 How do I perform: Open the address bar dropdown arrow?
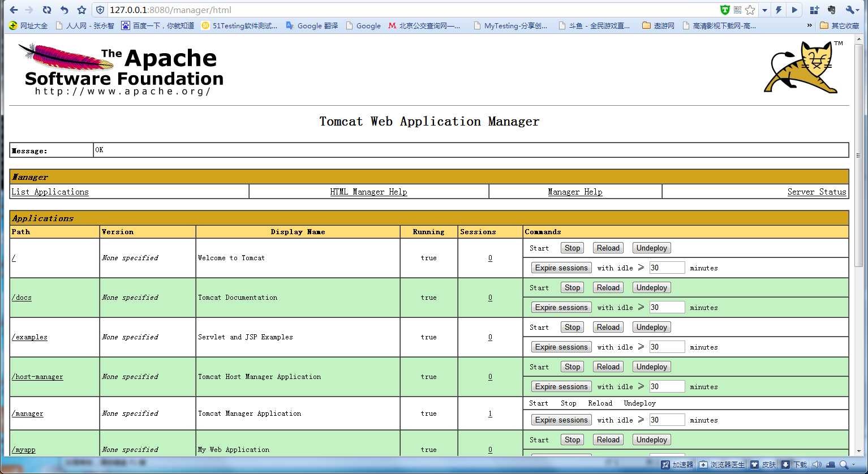pyautogui.click(x=764, y=10)
